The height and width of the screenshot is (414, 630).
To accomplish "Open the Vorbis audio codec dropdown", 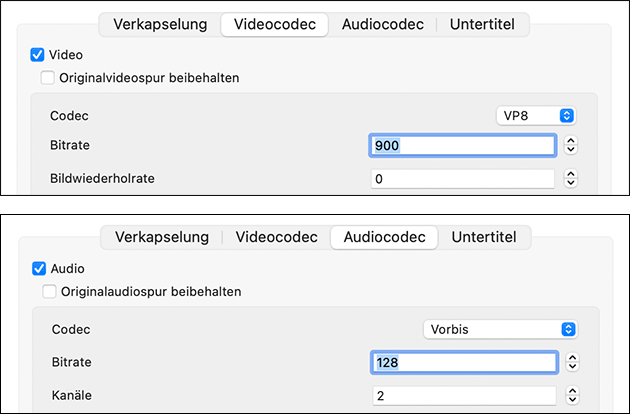I will (x=500, y=329).
